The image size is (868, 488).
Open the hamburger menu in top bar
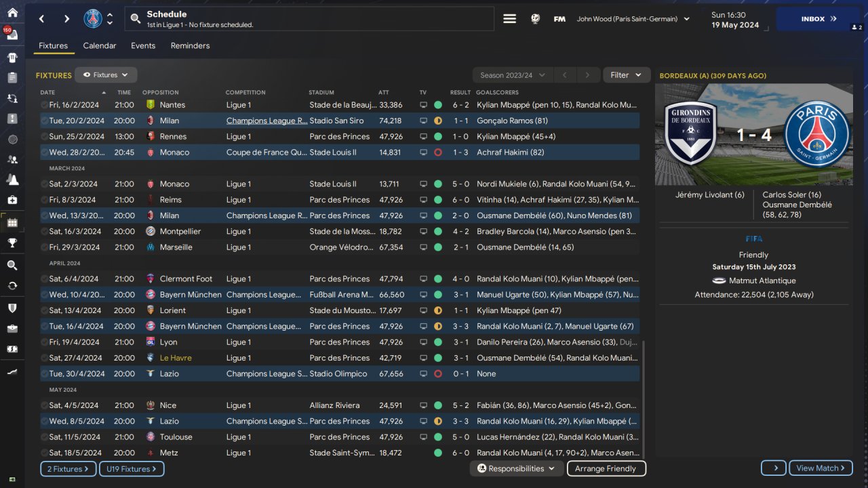[x=509, y=19]
